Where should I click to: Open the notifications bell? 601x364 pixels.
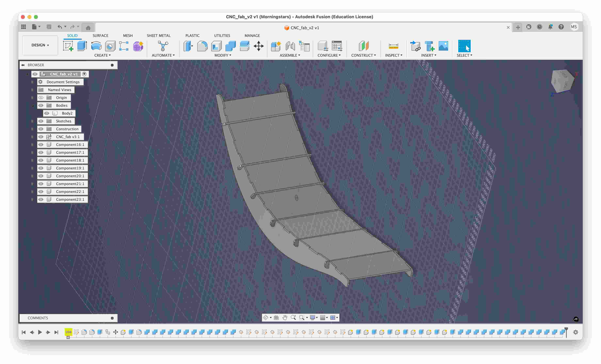click(x=550, y=27)
